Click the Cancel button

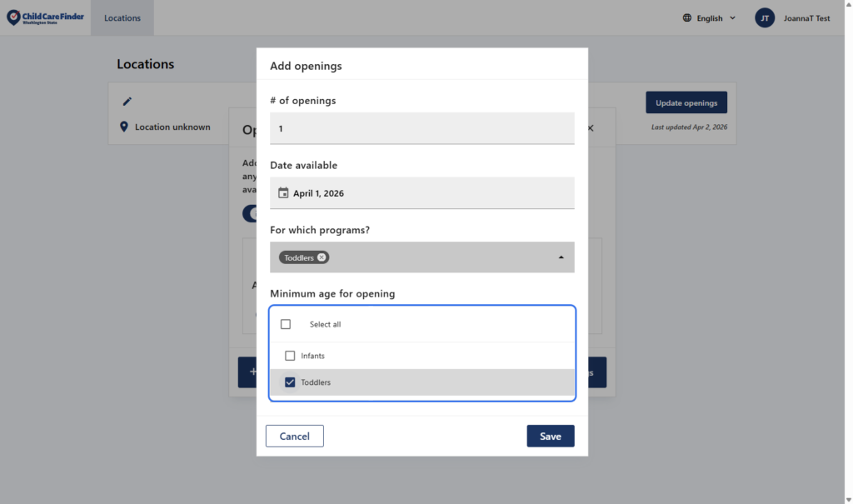(x=294, y=436)
